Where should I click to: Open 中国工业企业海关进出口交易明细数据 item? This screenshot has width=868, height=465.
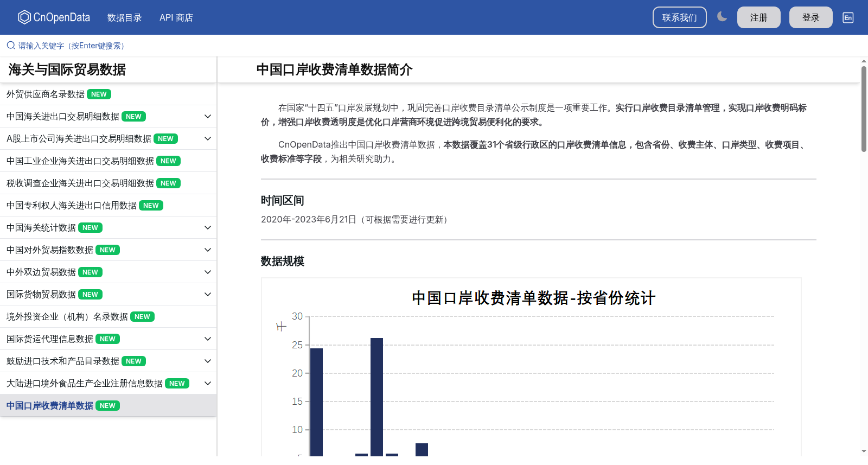pyautogui.click(x=108, y=161)
